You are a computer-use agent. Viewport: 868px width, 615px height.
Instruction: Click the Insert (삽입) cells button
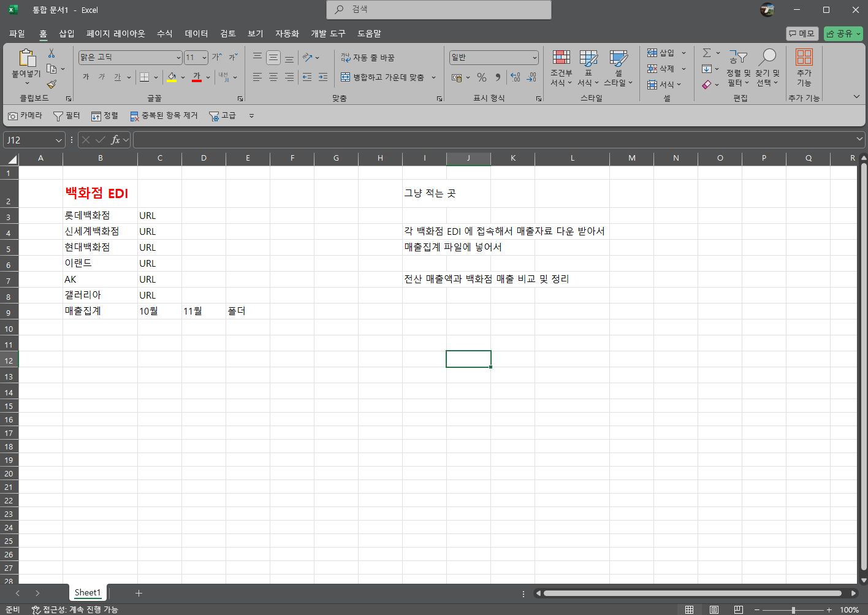point(661,53)
